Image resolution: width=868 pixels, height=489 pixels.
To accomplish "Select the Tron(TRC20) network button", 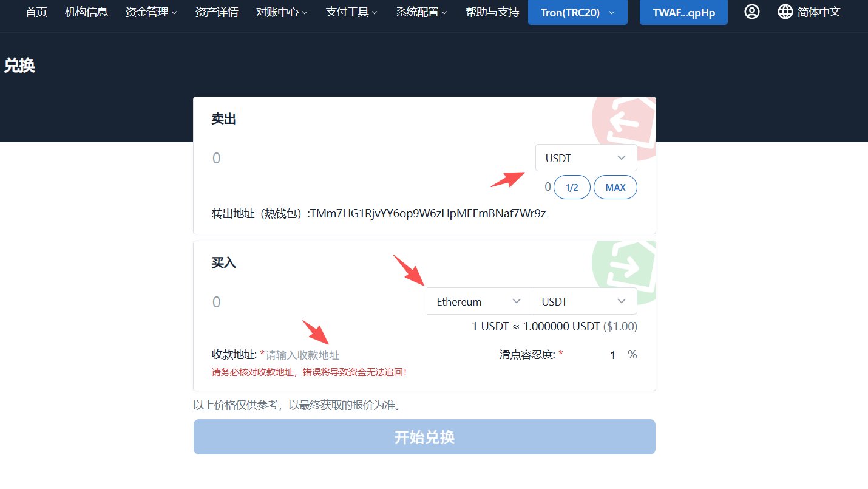I will 577,12.
